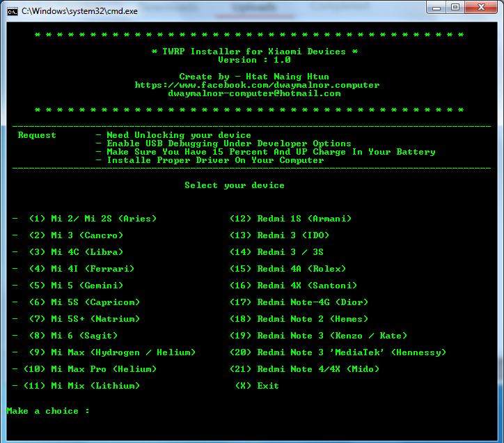The height and width of the screenshot is (443, 504).
Task: Click the title text C:\Windows\system32\cmd.exe
Action: [x=79, y=11]
